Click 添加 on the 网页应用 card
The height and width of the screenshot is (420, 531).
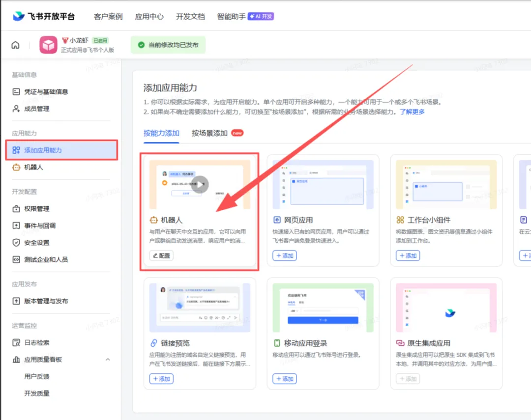tap(285, 255)
